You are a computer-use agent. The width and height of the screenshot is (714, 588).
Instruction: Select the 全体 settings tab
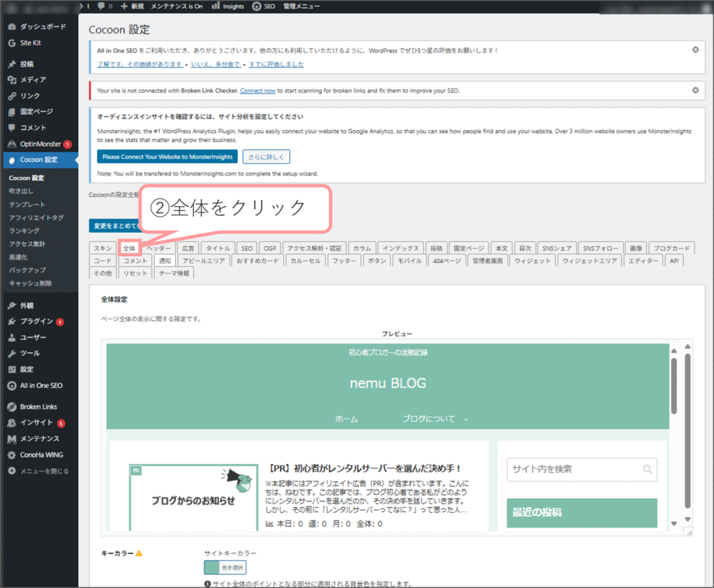129,248
